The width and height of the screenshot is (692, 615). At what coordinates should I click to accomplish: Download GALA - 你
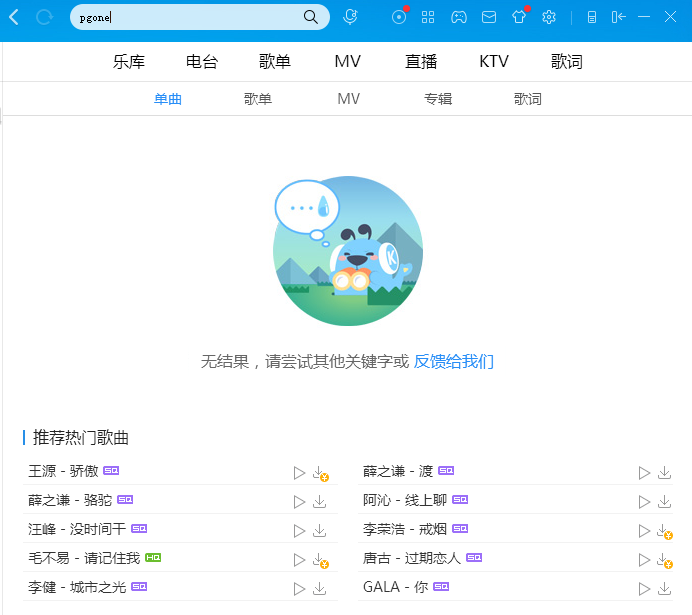[665, 589]
